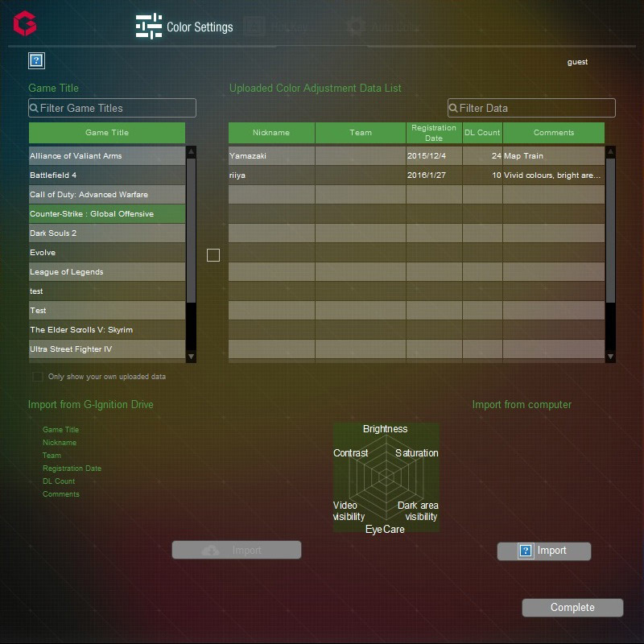Click the 'Map Train' comment cell
Viewport: 644px width, 644px height.
[x=554, y=155]
